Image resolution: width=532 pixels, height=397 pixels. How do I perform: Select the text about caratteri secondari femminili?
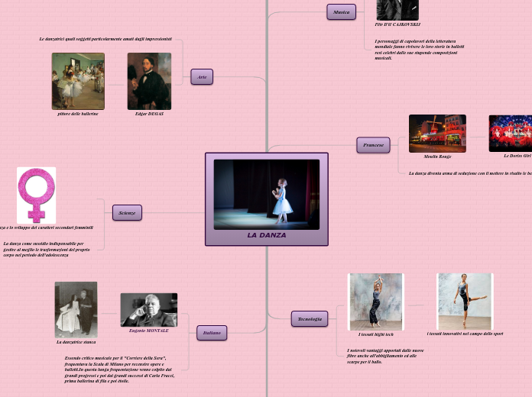[x=47, y=228]
